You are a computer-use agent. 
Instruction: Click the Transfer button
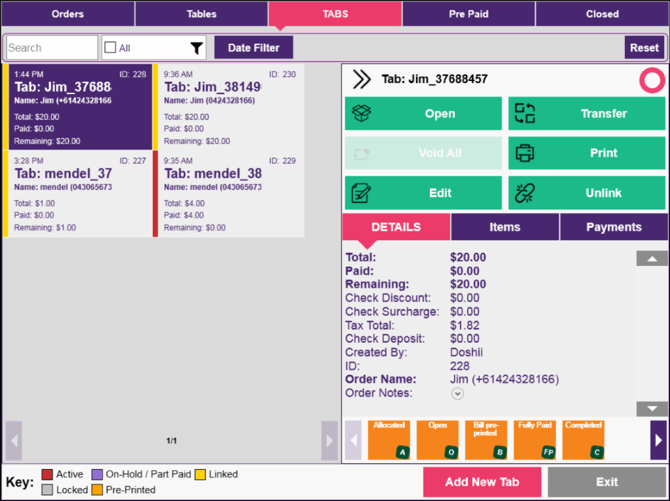point(587,113)
